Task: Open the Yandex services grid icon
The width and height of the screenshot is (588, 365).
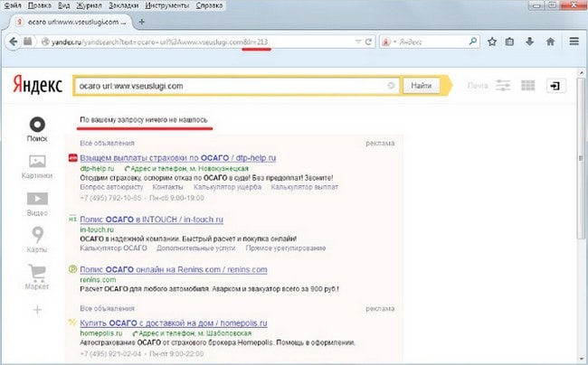Action: click(527, 86)
